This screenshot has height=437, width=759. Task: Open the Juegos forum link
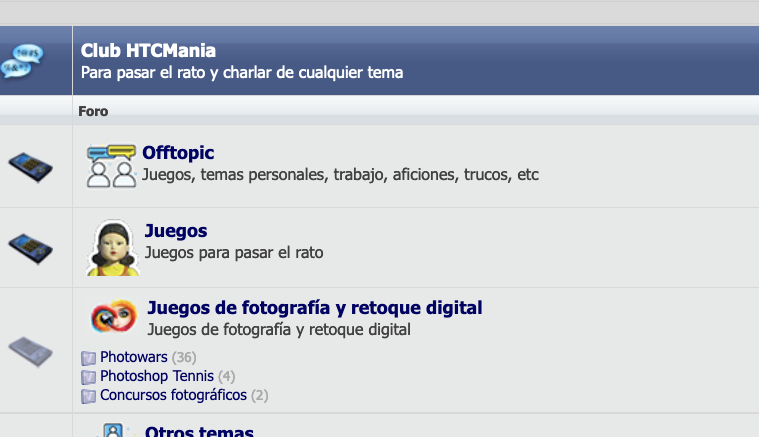(x=176, y=231)
